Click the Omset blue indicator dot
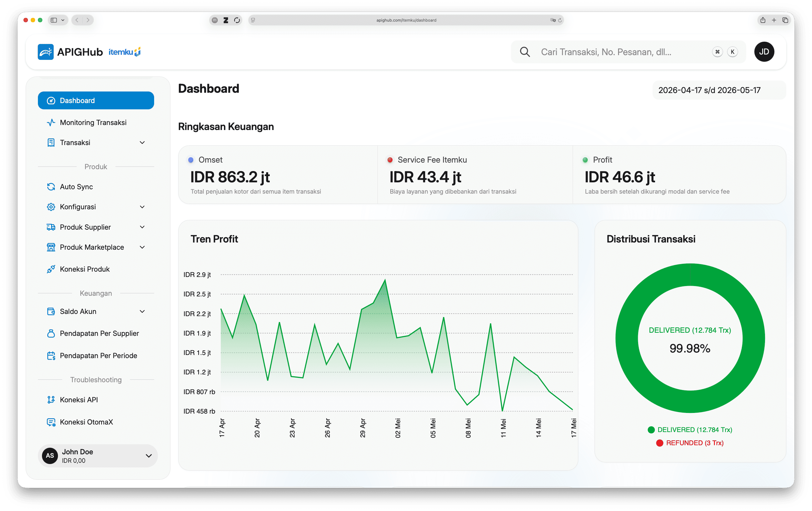This screenshot has width=812, height=511. tap(191, 160)
